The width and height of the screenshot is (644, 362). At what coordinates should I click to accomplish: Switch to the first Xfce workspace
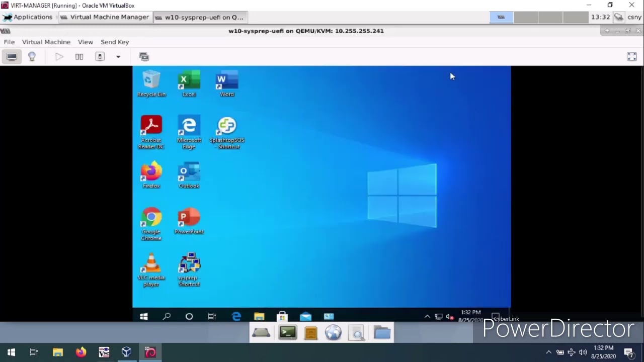(501, 17)
